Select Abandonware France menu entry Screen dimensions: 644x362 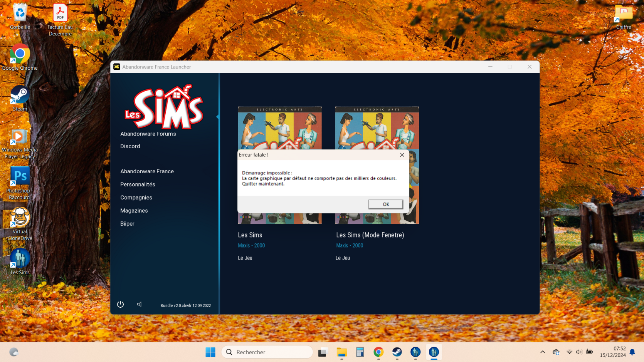147,171
